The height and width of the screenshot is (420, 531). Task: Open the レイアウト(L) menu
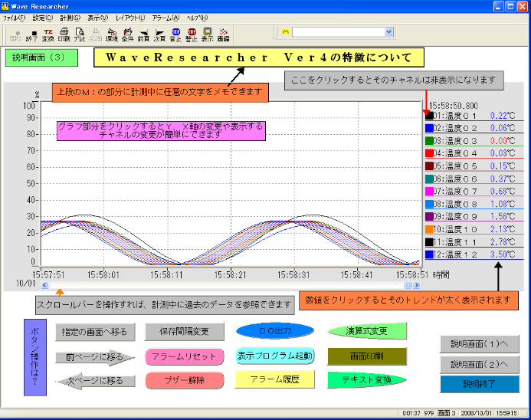pos(130,18)
